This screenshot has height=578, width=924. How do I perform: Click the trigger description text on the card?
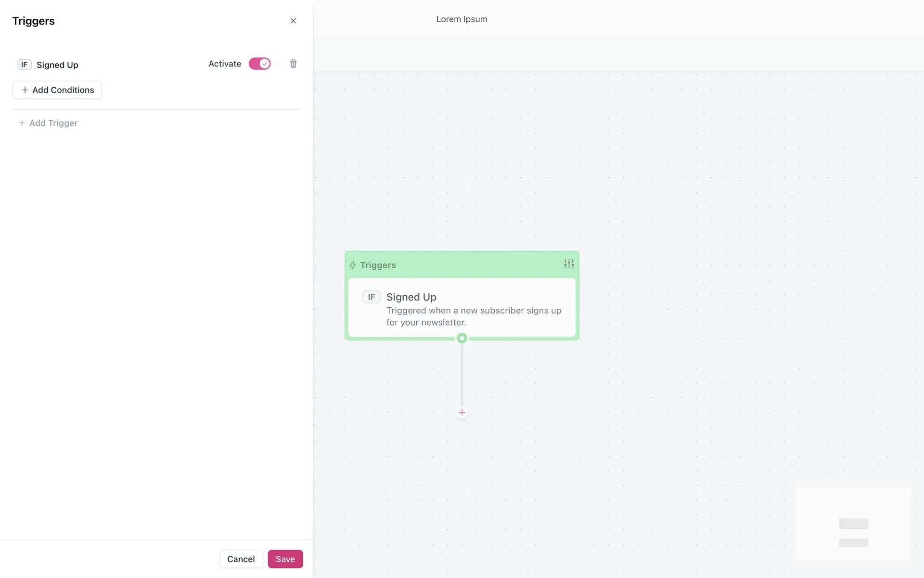coord(474,316)
